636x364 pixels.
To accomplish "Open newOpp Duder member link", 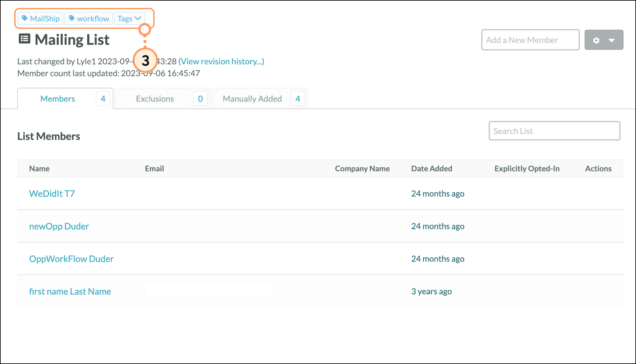I will (59, 226).
